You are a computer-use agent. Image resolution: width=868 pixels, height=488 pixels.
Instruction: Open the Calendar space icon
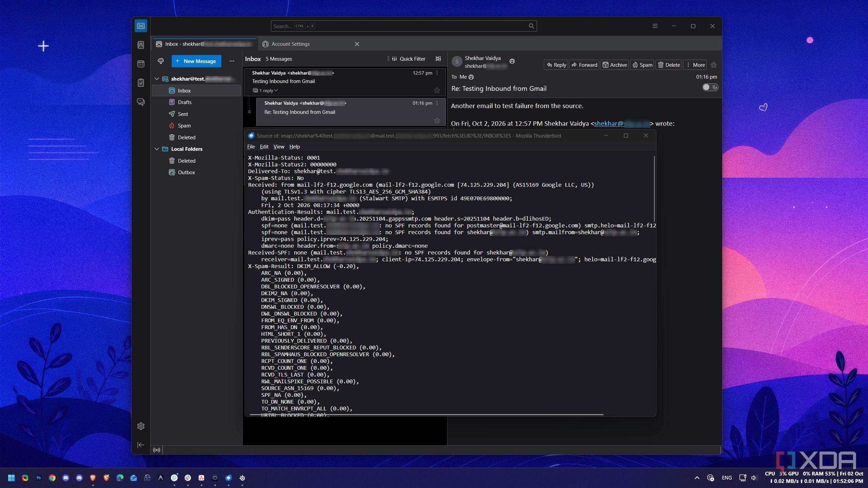[x=141, y=64]
